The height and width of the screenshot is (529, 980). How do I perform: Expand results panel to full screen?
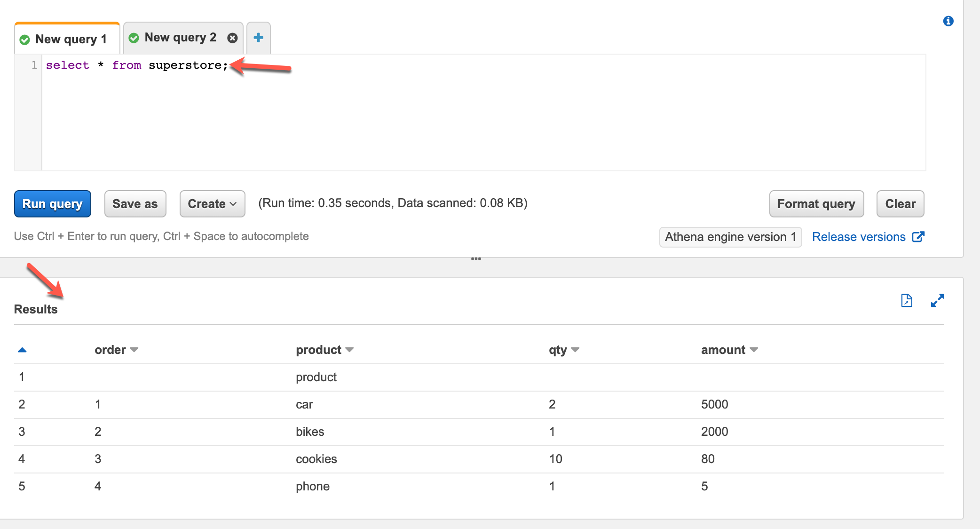tap(937, 300)
